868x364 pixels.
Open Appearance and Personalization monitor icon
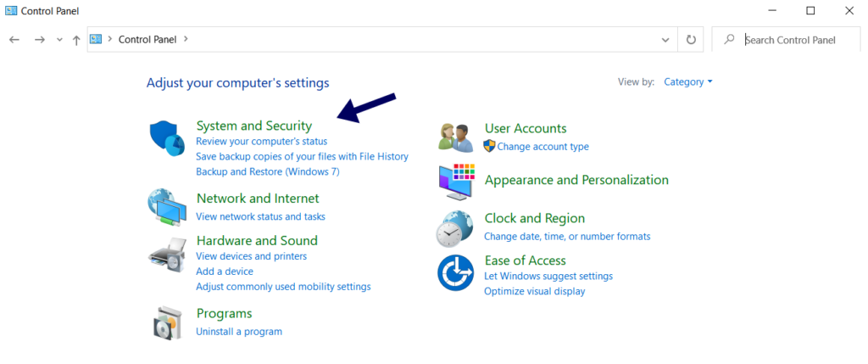457,182
